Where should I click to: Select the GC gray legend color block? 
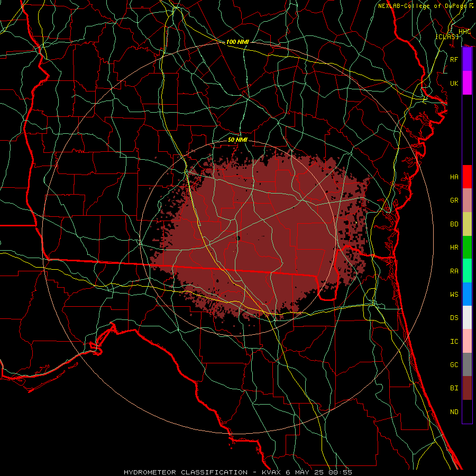tap(467, 364)
